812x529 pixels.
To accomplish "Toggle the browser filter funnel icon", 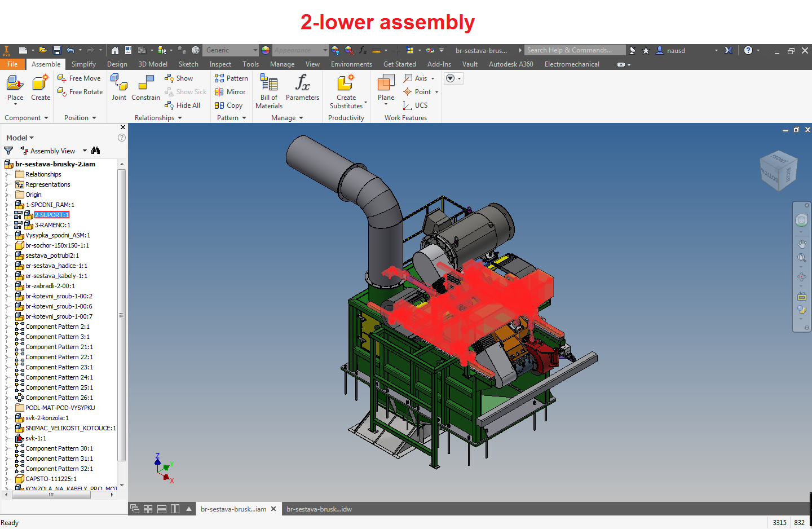I will point(8,151).
